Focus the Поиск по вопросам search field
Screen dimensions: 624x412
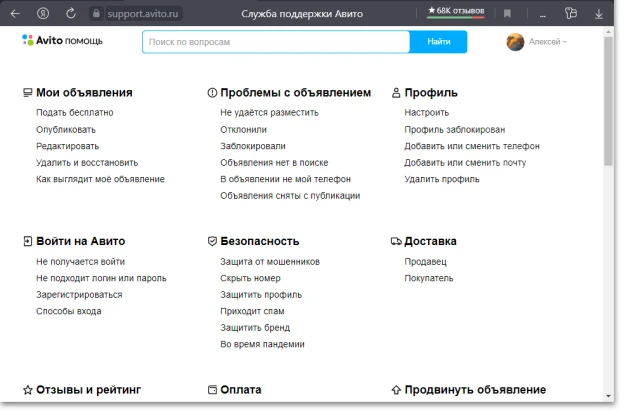pyautogui.click(x=276, y=42)
